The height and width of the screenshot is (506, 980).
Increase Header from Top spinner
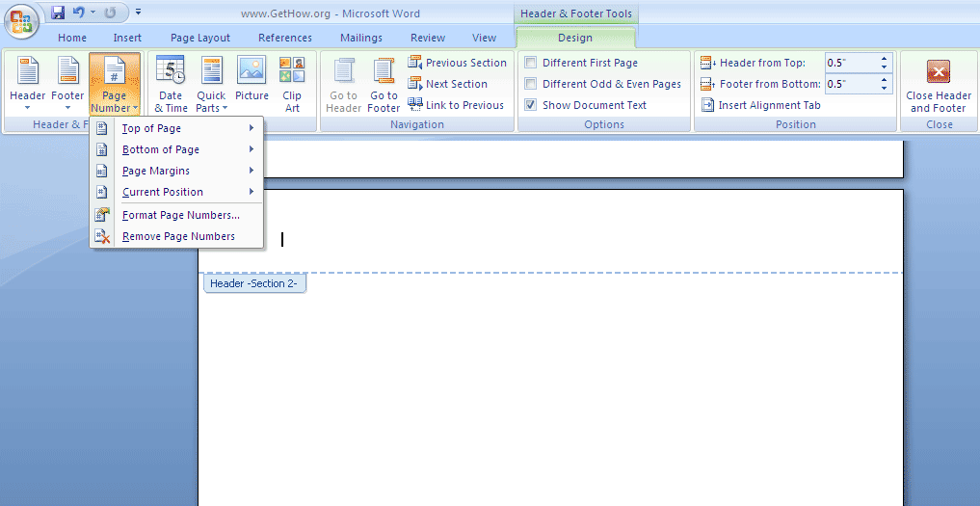coord(885,59)
